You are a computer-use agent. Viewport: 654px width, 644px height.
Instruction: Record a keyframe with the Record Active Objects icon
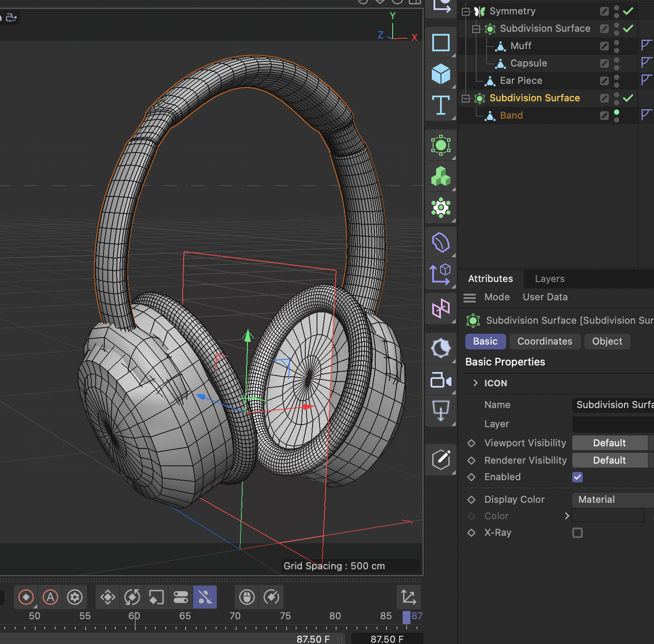pos(26,597)
